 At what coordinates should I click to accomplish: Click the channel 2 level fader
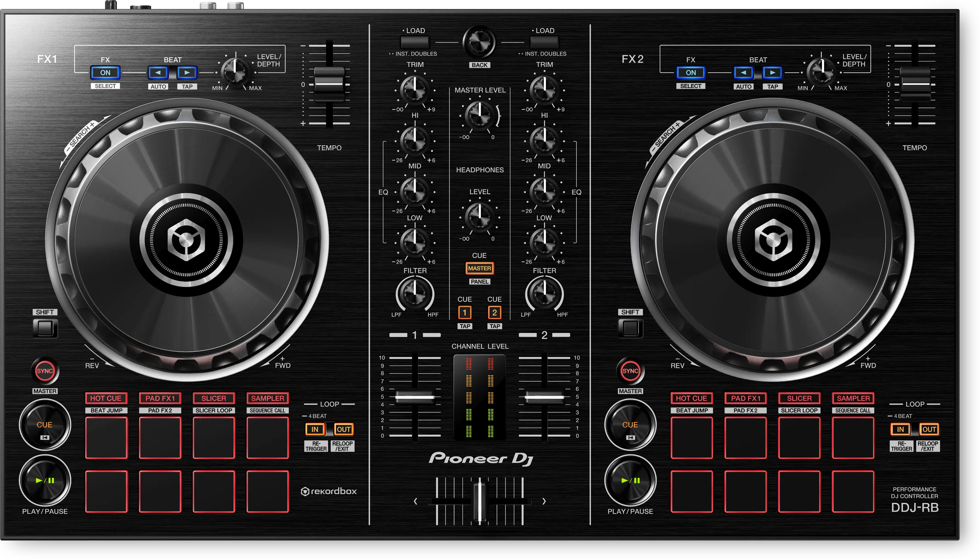click(544, 397)
